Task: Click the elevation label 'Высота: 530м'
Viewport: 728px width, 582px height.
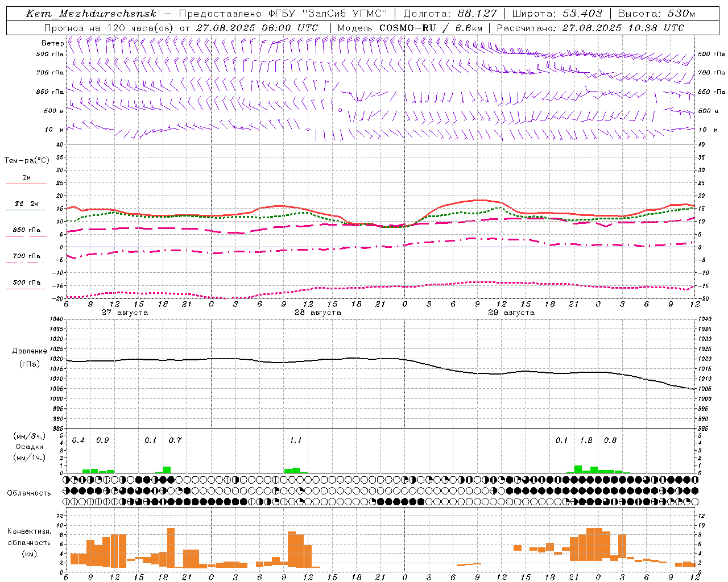Action: [656, 14]
